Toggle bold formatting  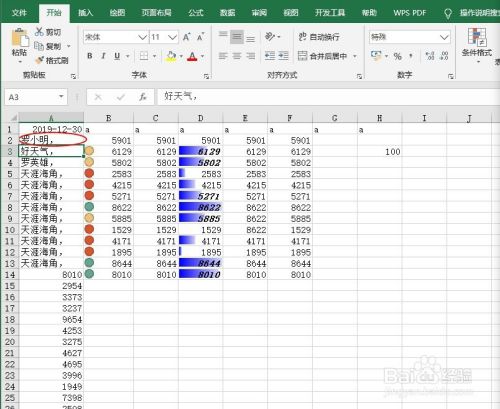(90, 56)
